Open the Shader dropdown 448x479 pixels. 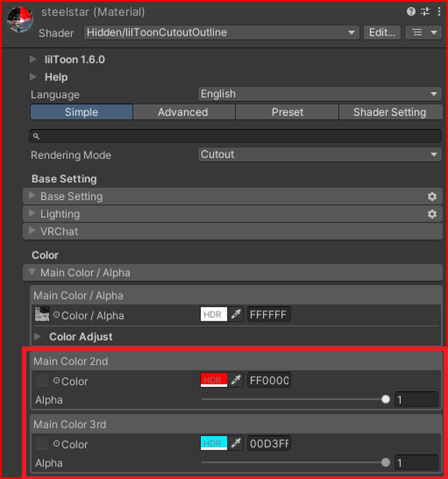pos(222,32)
